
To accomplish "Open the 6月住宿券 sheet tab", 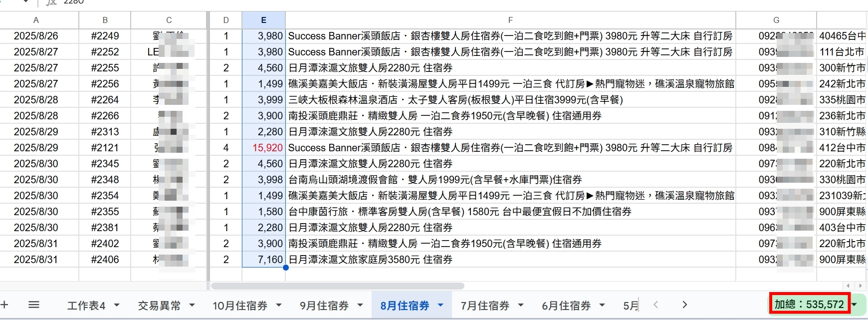I will [566, 306].
